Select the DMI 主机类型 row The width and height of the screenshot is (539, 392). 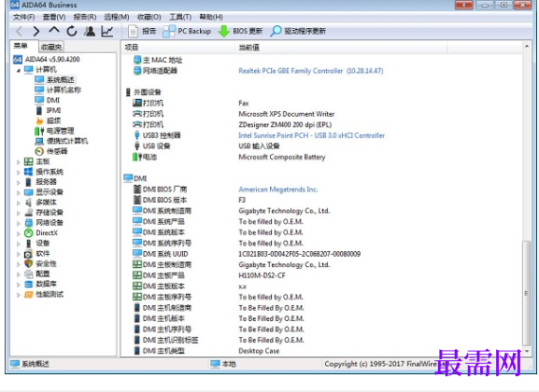[321, 351]
